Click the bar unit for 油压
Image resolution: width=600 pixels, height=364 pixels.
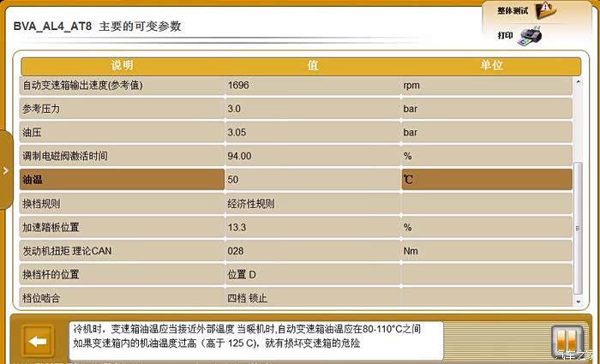click(x=411, y=133)
